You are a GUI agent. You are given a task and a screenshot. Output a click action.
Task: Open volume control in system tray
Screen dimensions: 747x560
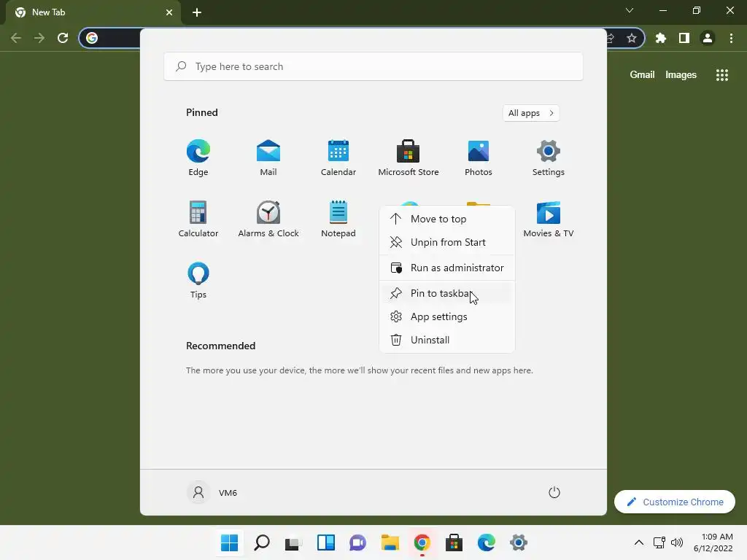(x=676, y=542)
